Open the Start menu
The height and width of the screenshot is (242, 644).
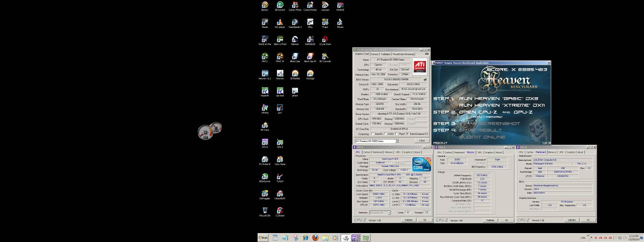(x=263, y=238)
